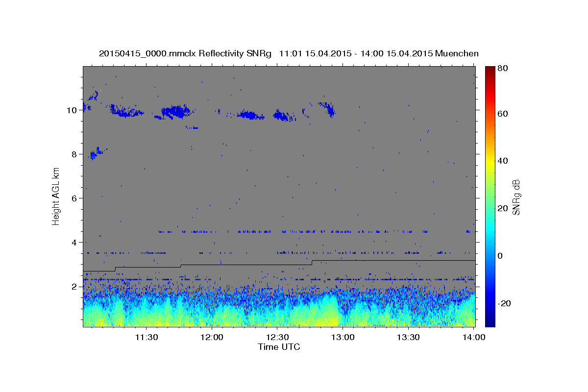Click the 11:30 time tick label
588x392 pixels.
pyautogui.click(x=146, y=337)
